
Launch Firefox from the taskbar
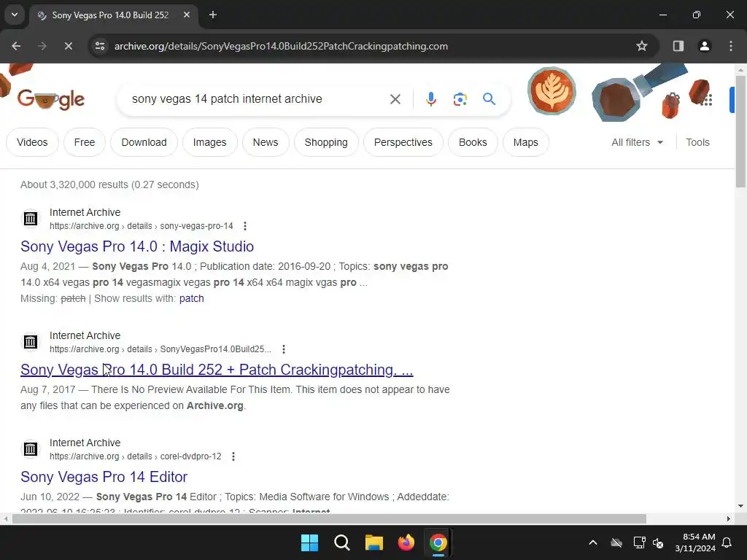point(406,542)
